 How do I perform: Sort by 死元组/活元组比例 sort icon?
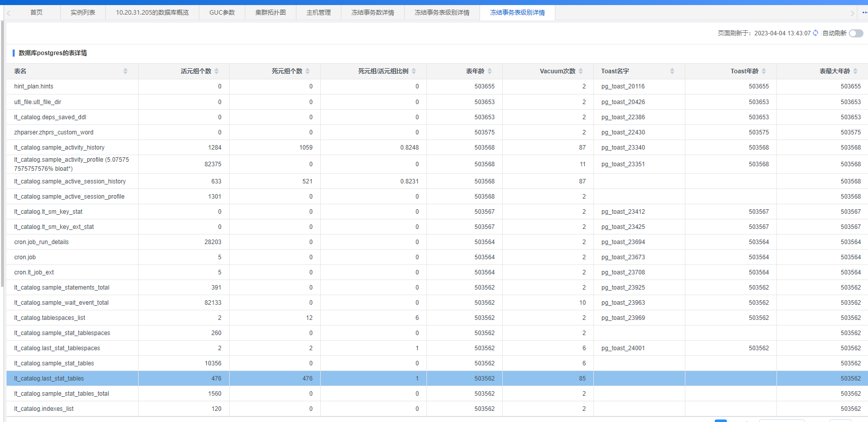click(414, 71)
